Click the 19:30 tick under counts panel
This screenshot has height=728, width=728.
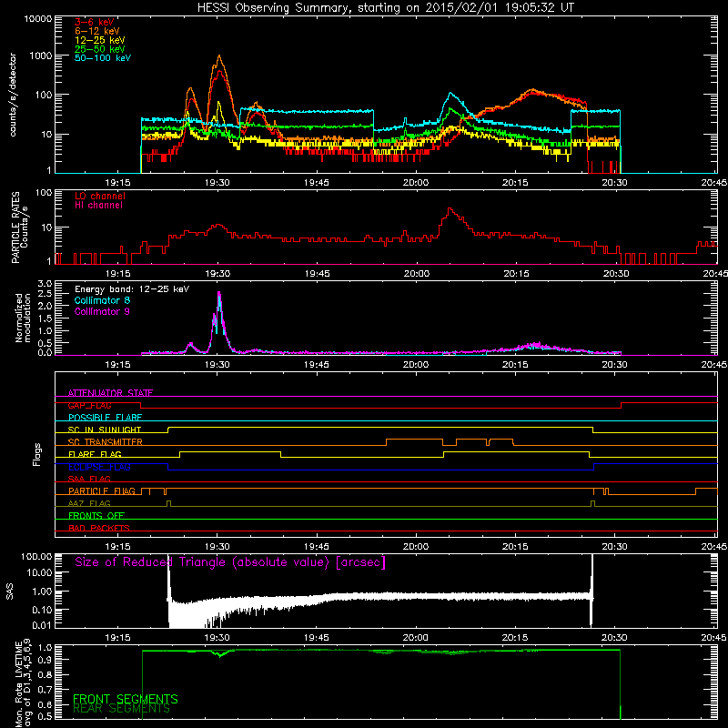(217, 183)
